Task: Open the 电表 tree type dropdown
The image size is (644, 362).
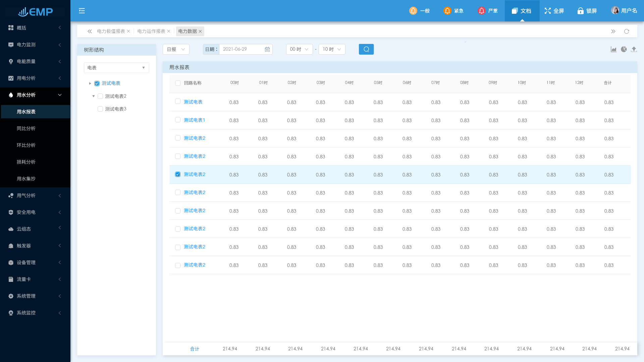Action: click(116, 68)
